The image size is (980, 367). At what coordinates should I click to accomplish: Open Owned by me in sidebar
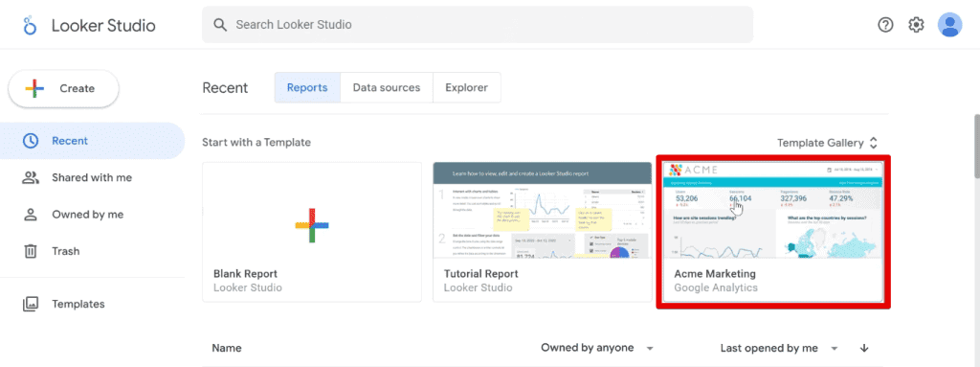coord(93,215)
